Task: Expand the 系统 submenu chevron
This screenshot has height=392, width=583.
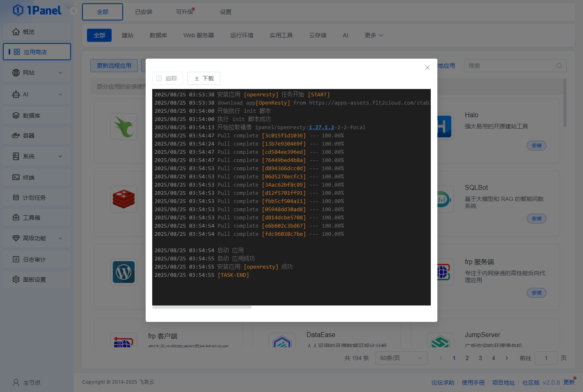Action: [x=60, y=156]
